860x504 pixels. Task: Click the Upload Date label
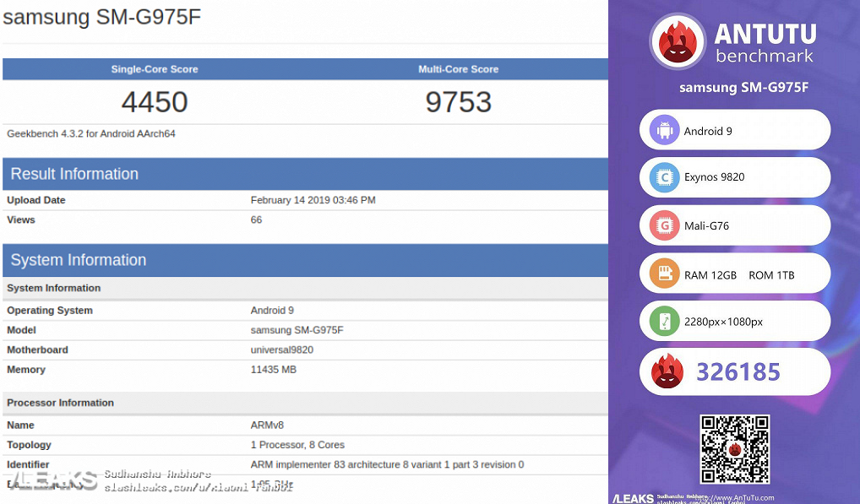point(36,201)
